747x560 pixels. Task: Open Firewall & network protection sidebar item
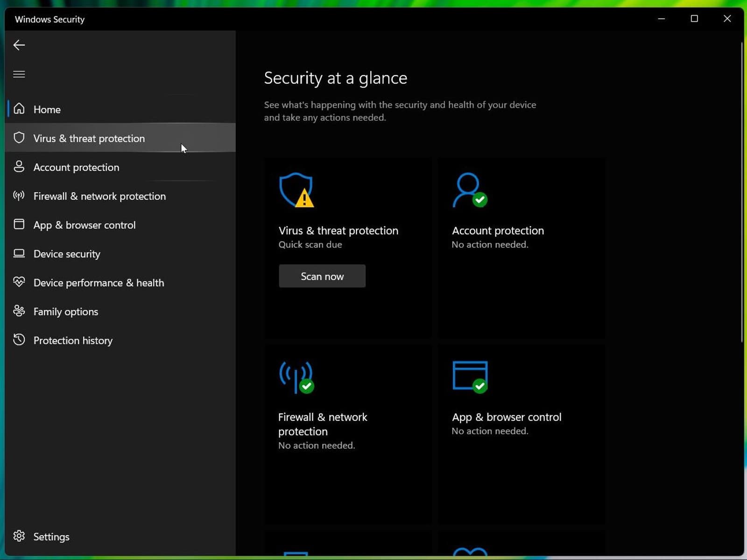point(120,196)
